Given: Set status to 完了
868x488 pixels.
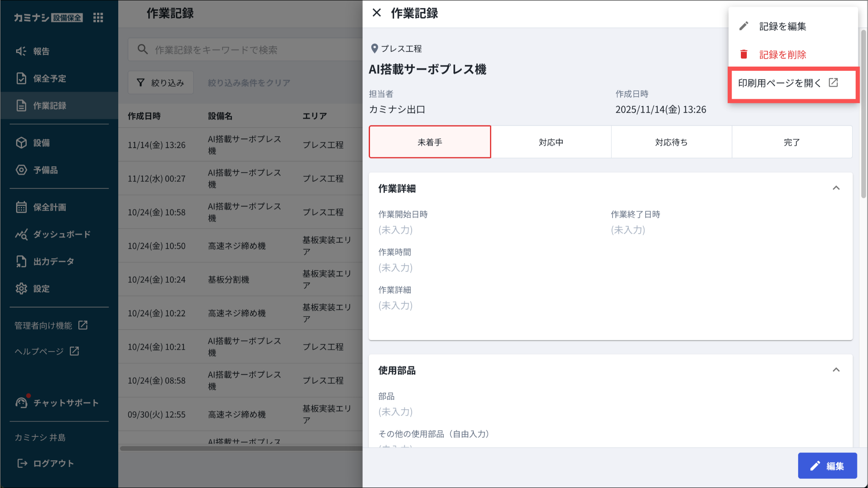Looking at the screenshot, I should click(x=791, y=142).
